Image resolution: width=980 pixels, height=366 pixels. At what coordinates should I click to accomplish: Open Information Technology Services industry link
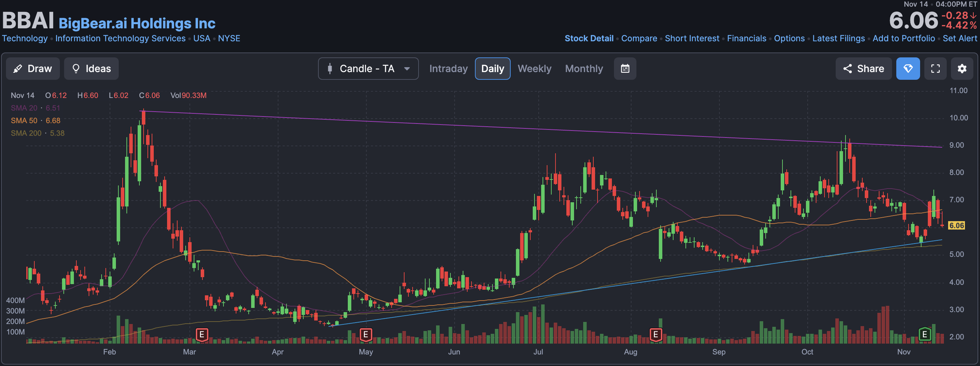[120, 38]
